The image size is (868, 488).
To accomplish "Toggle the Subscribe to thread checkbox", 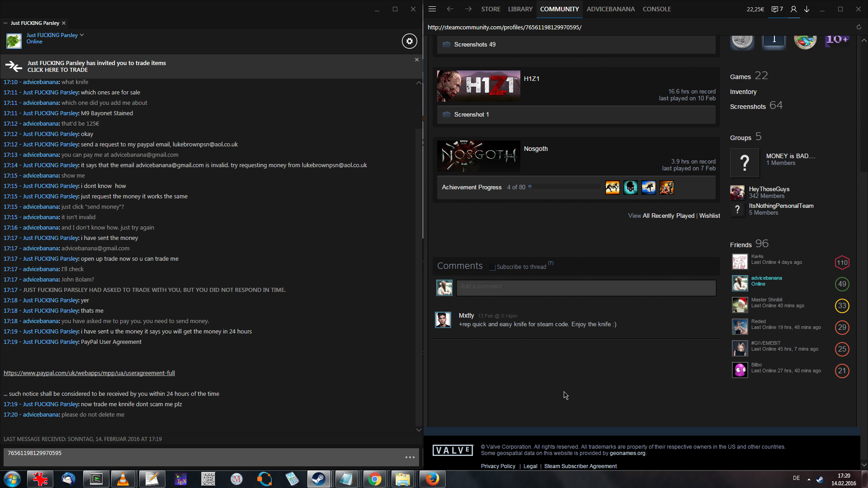I will pyautogui.click(x=492, y=267).
